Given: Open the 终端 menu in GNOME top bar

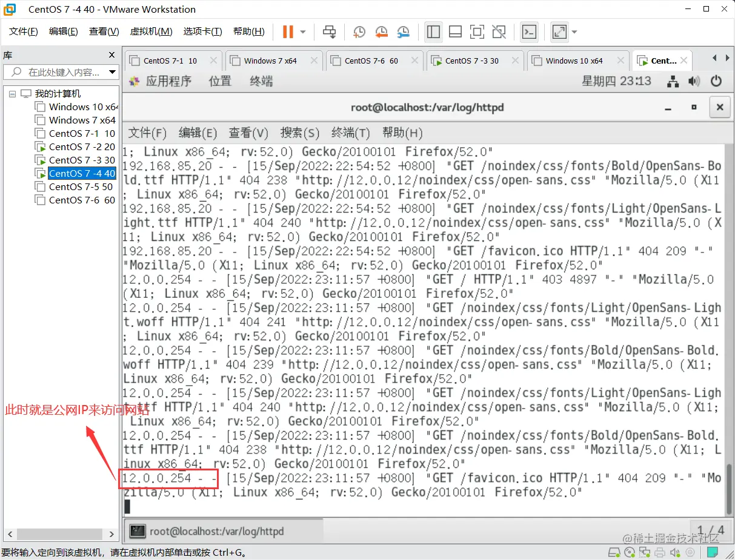Looking at the screenshot, I should pos(261,81).
